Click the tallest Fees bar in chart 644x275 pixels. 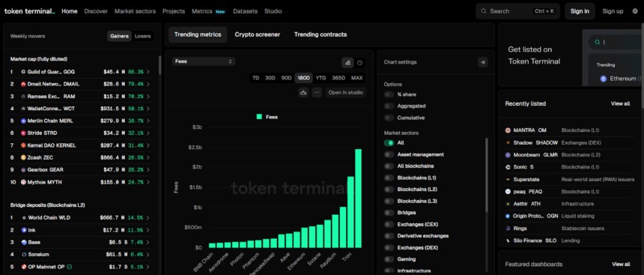[358, 198]
